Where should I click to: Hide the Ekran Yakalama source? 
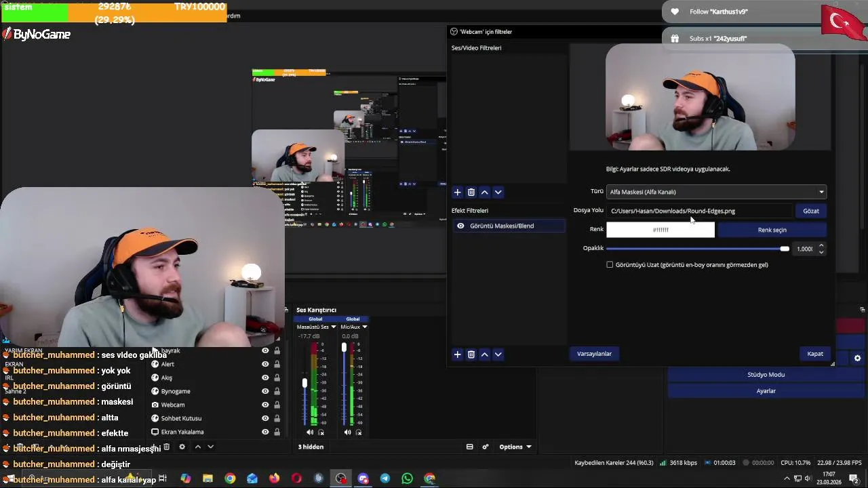265,432
